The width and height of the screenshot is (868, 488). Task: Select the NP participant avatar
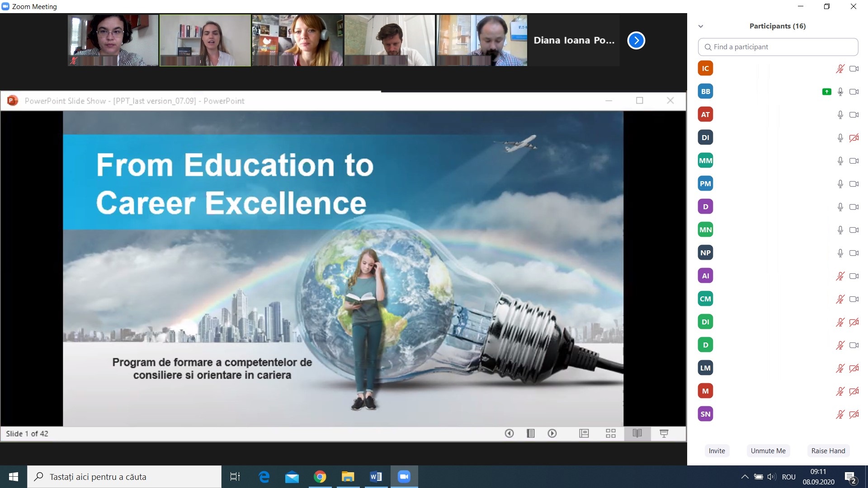pos(705,253)
